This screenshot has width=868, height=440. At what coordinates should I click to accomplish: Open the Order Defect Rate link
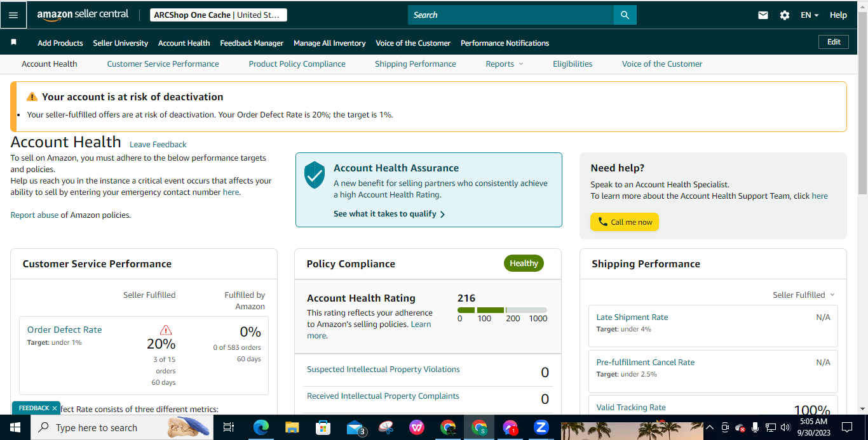click(x=64, y=330)
